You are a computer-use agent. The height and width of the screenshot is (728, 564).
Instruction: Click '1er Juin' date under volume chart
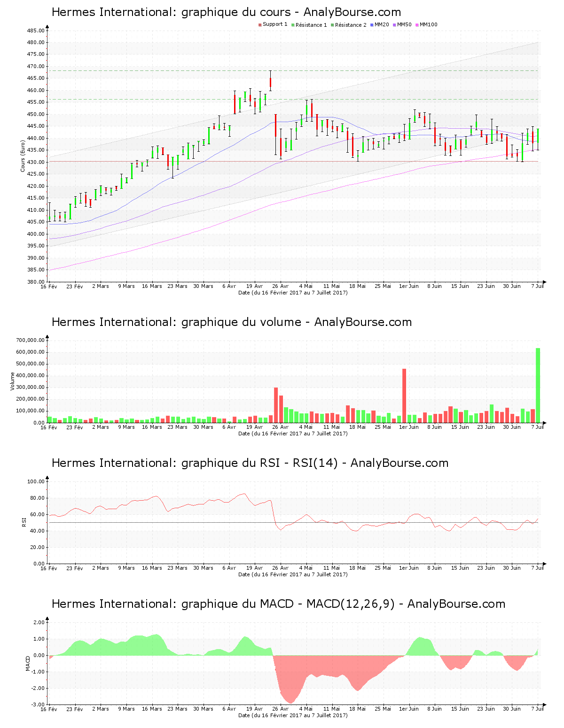(x=409, y=427)
